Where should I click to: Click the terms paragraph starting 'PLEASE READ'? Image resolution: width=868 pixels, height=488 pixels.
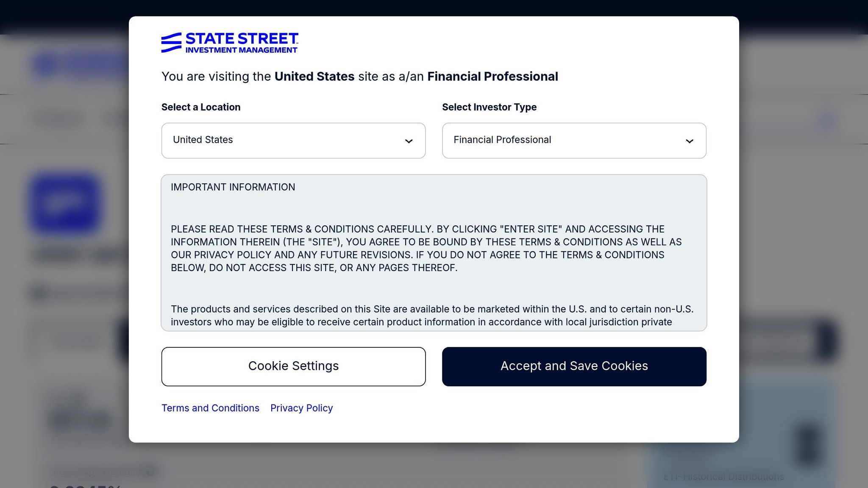coord(426,248)
